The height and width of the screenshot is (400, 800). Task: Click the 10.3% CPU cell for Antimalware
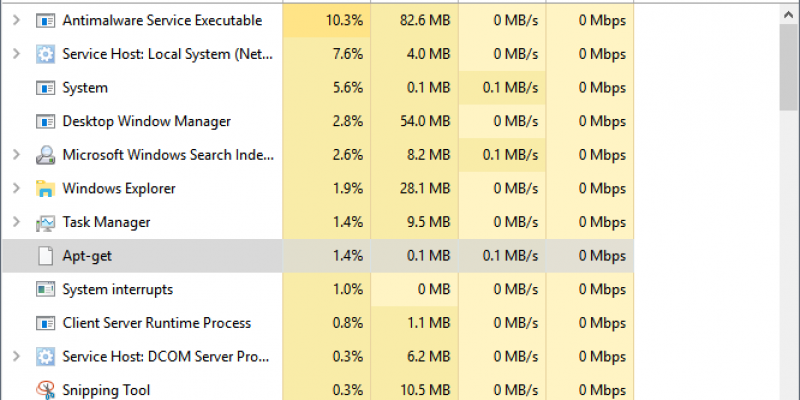[x=327, y=20]
